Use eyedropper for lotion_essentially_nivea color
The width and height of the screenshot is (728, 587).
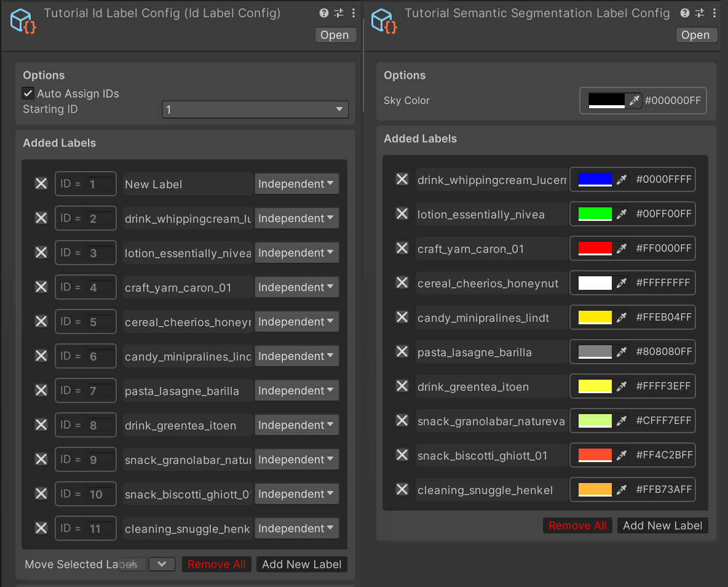[x=621, y=214]
